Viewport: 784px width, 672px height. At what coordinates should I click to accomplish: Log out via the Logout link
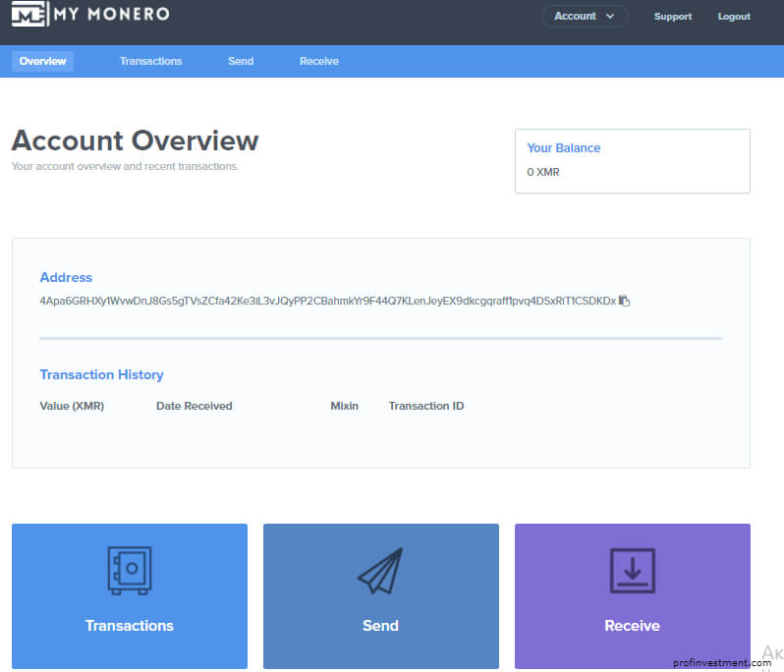734,17
